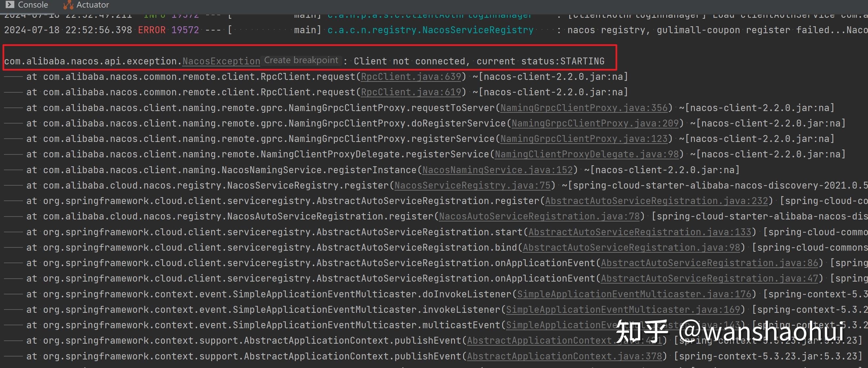Open RpcClient.java:619 source link
Viewport: 868px width, 368px height.
411,92
